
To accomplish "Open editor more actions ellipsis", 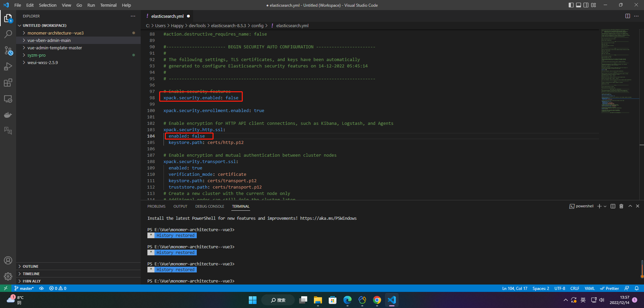I will (636, 16).
